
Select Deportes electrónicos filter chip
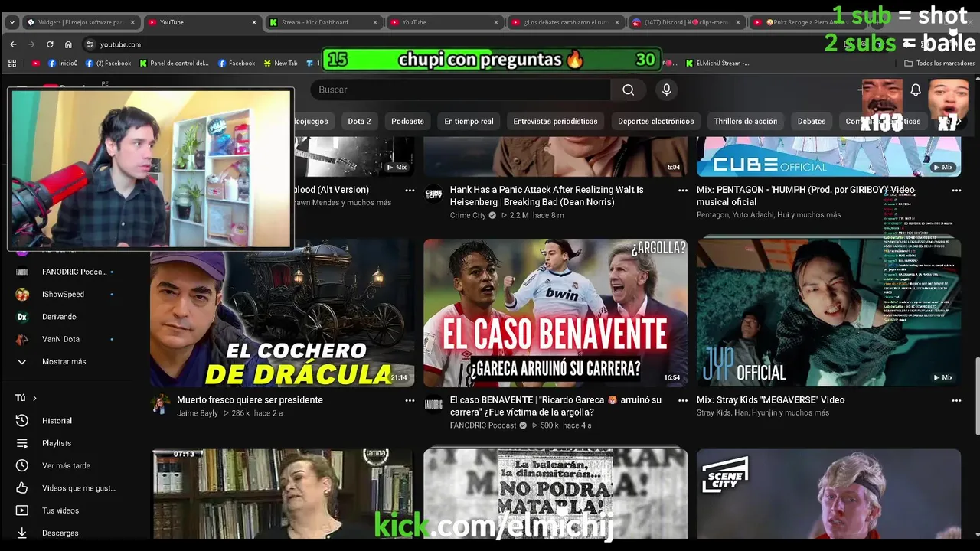tap(655, 121)
